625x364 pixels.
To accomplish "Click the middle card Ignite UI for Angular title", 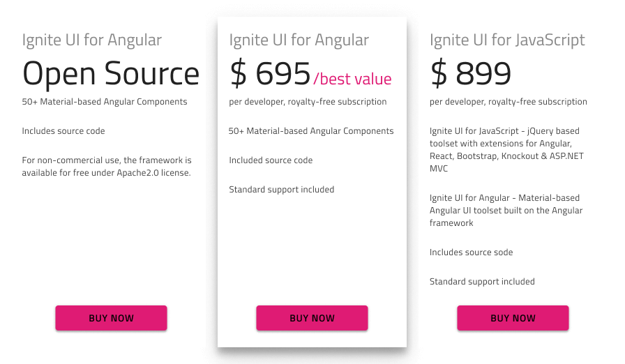I will (x=299, y=40).
